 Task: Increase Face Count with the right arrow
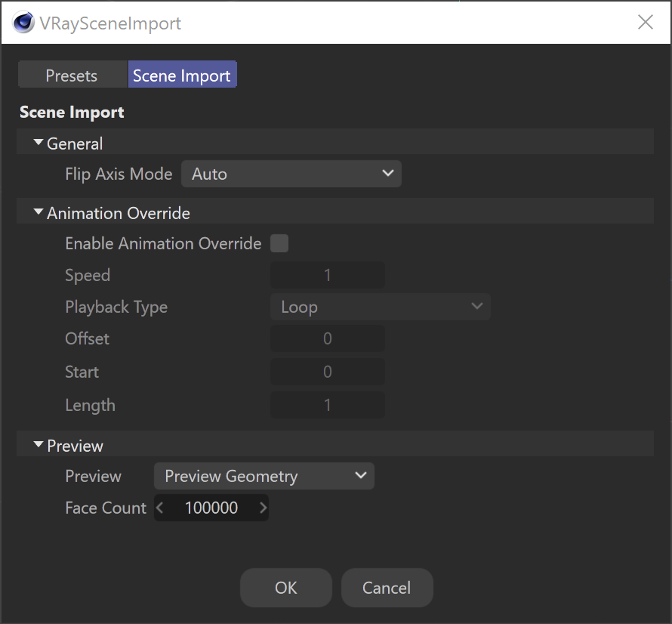(x=264, y=508)
